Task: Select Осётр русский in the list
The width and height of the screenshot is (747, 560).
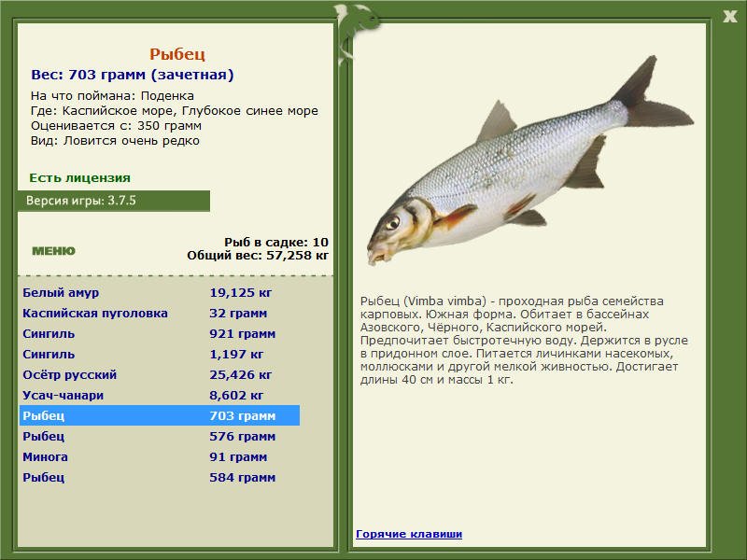Action: click(160, 375)
